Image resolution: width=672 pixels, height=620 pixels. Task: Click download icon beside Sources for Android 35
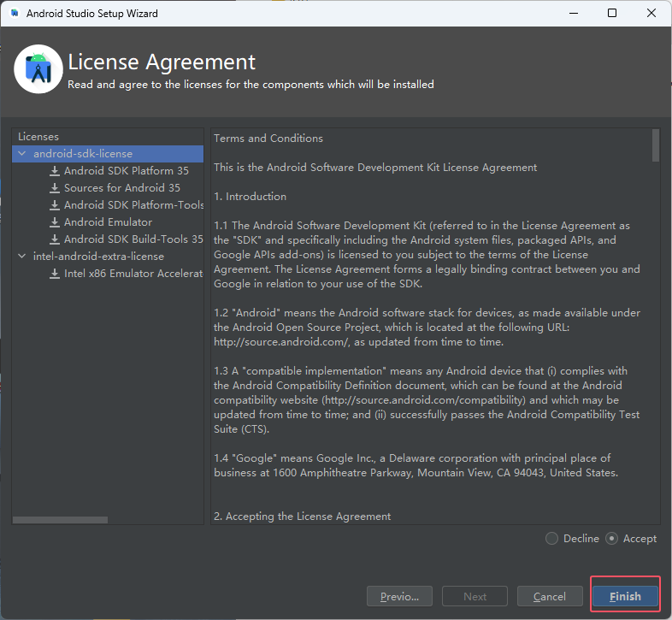pos(55,188)
